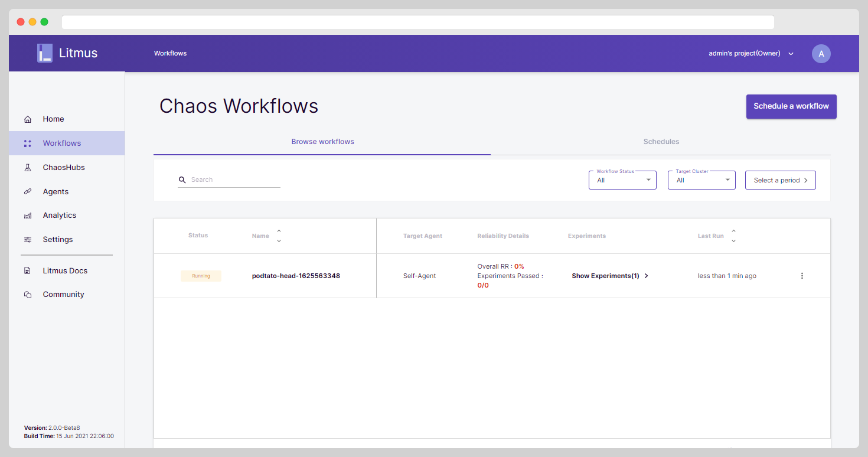Open the Workflow Status dropdown
The width and height of the screenshot is (868, 457).
[x=622, y=180]
